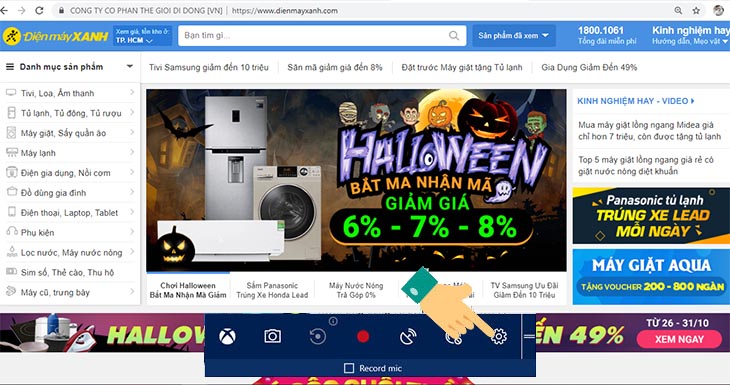Open 'Kinh nghiệm hay' dropdown menu

click(690, 35)
